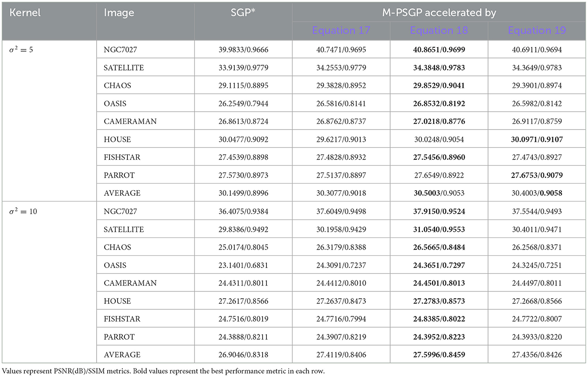
Task: Open the Equation 17 link
Action: [341, 31]
